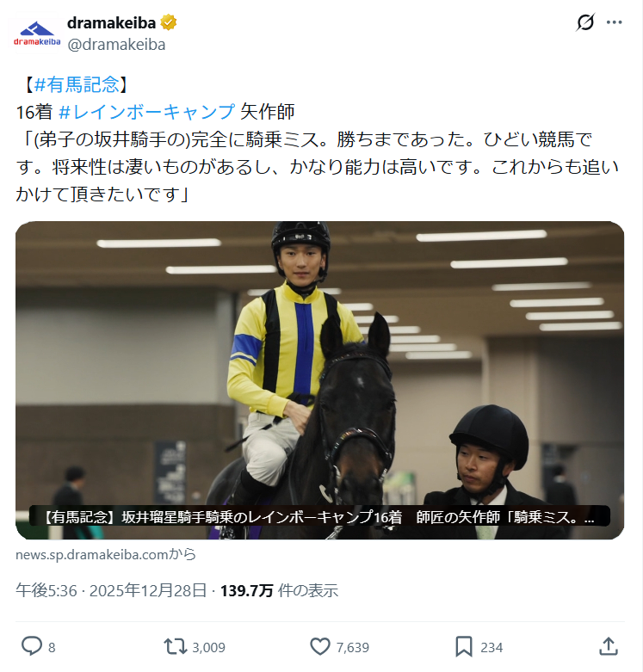Click the dramakeiba profile avatar
This screenshot has width=643, height=672.
(37, 34)
